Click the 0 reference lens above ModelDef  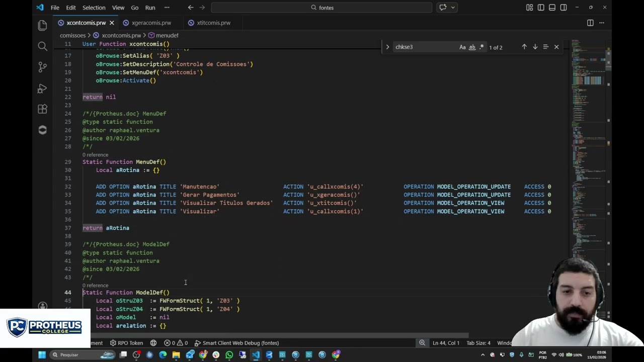(95, 286)
